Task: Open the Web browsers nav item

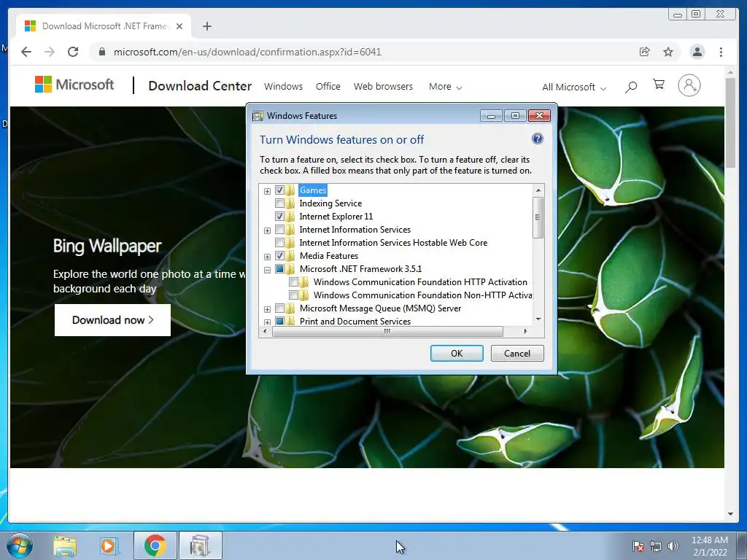Action: [383, 87]
